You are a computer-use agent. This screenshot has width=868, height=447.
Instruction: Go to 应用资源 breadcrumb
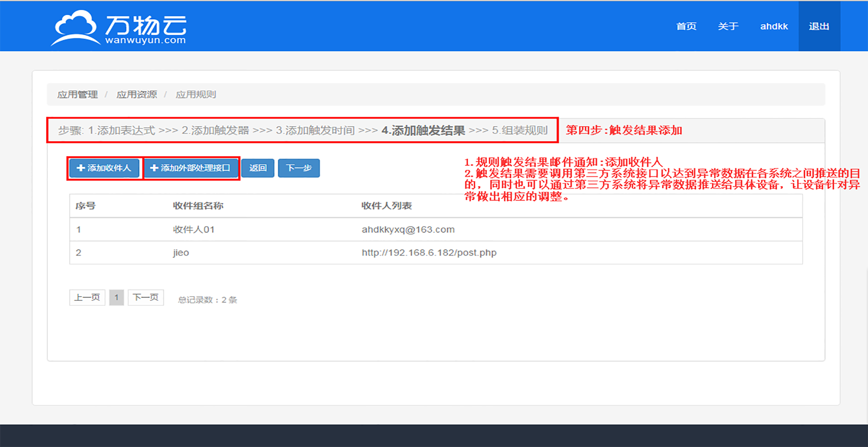pos(137,95)
